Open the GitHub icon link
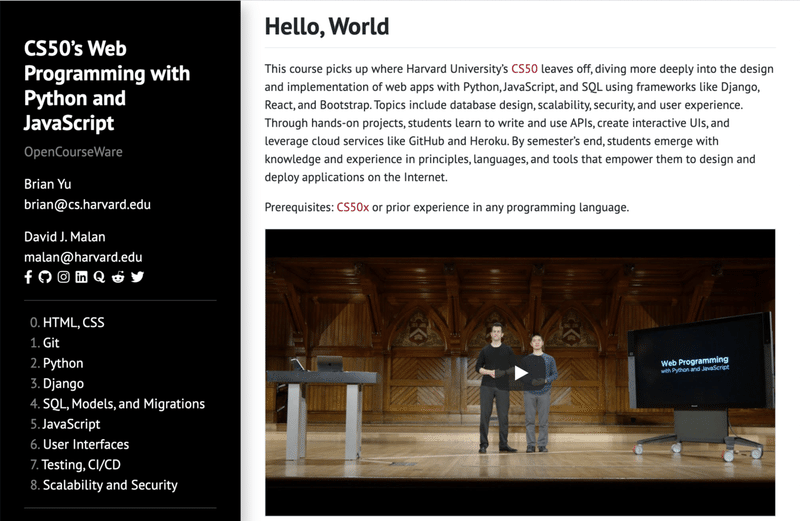The height and width of the screenshot is (521, 800). click(45, 277)
